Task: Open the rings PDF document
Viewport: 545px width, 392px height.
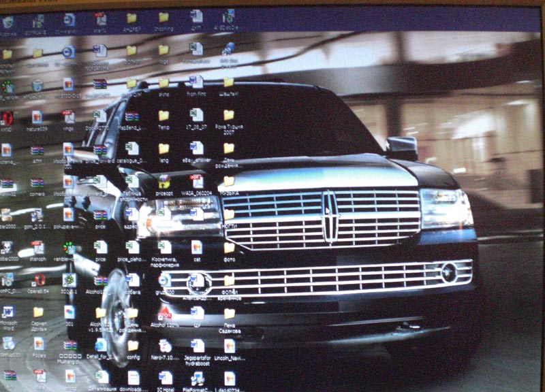Action: tap(68, 116)
